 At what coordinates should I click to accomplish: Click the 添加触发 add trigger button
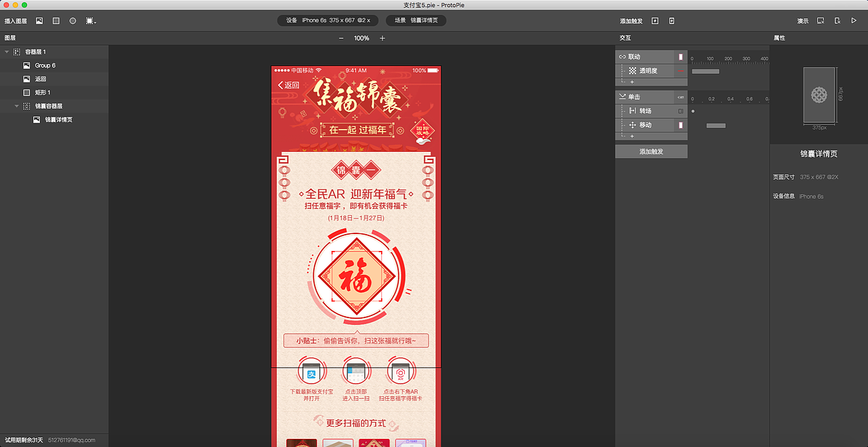[x=651, y=151]
